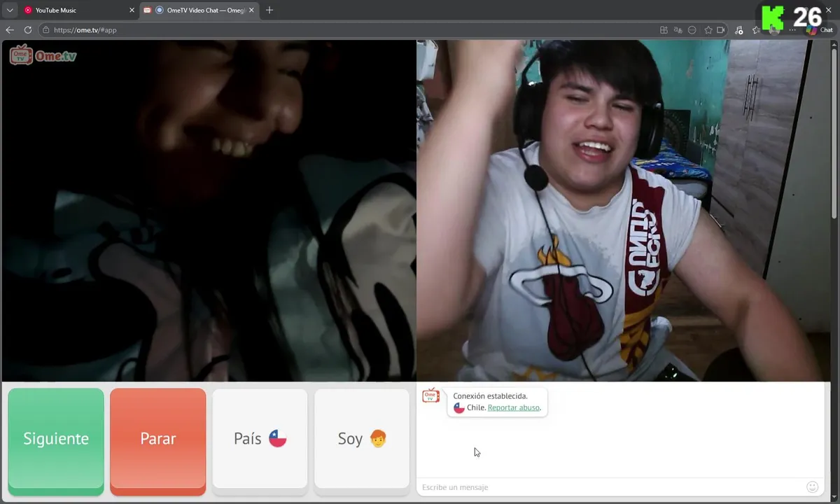Go back using the browser back arrow

pyautogui.click(x=10, y=30)
